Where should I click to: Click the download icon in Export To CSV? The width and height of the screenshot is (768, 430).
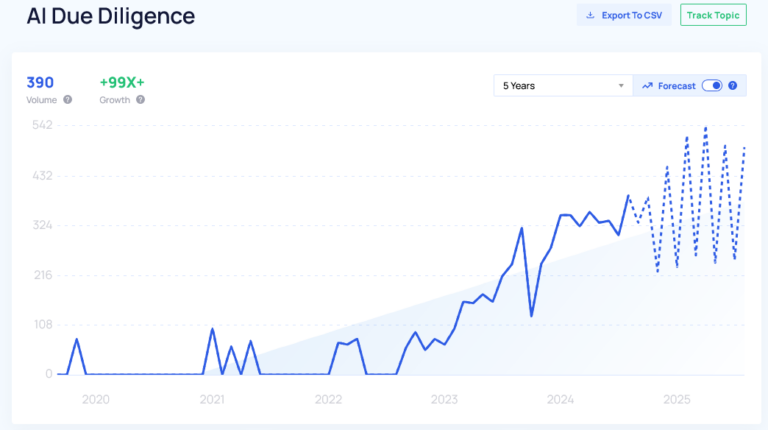590,15
